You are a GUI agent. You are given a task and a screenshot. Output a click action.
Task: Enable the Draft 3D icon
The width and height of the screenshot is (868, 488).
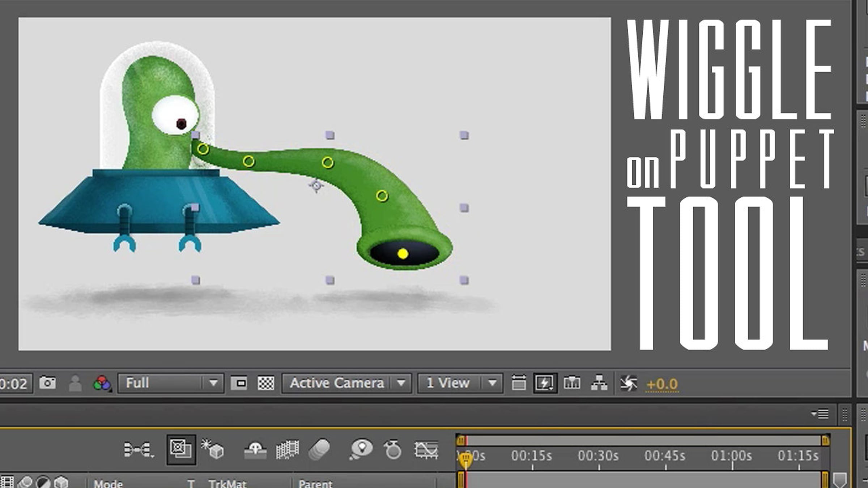213,449
